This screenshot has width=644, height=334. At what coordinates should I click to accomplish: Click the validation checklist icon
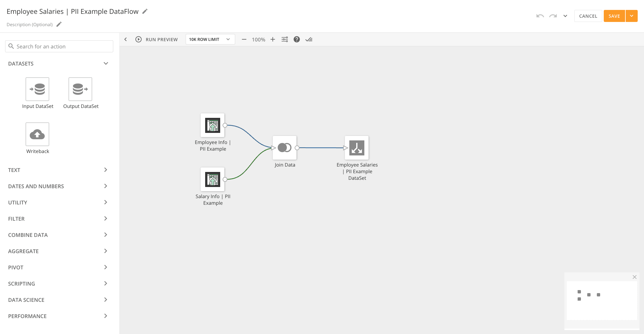click(309, 39)
